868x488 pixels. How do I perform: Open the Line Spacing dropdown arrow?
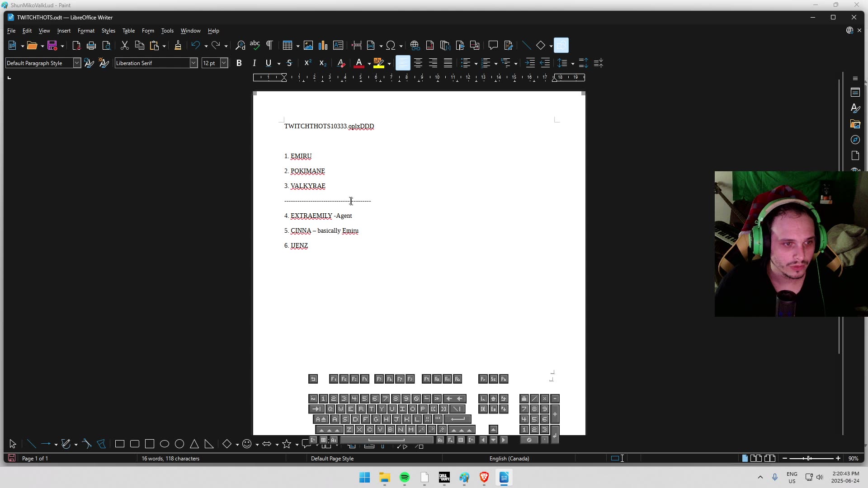pos(572,63)
